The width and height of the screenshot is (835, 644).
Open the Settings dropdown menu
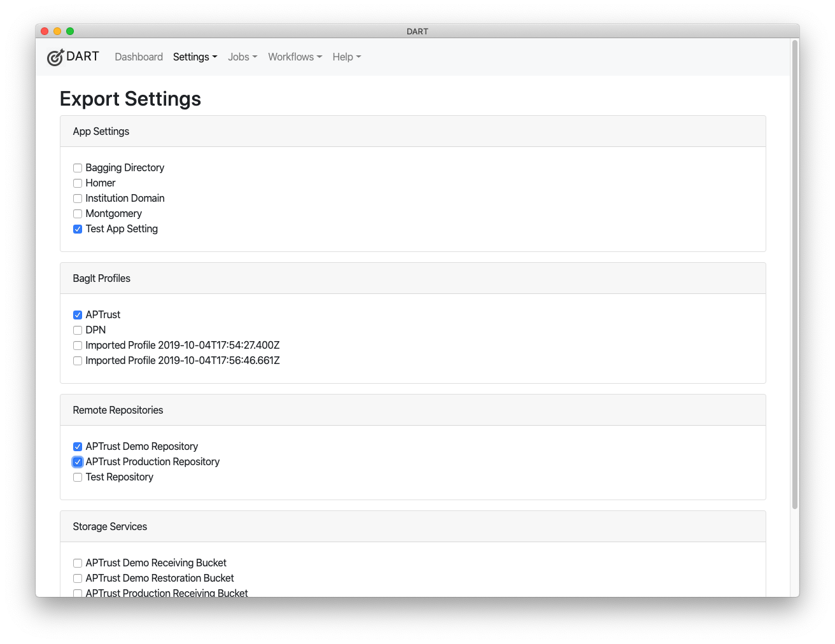tap(195, 57)
